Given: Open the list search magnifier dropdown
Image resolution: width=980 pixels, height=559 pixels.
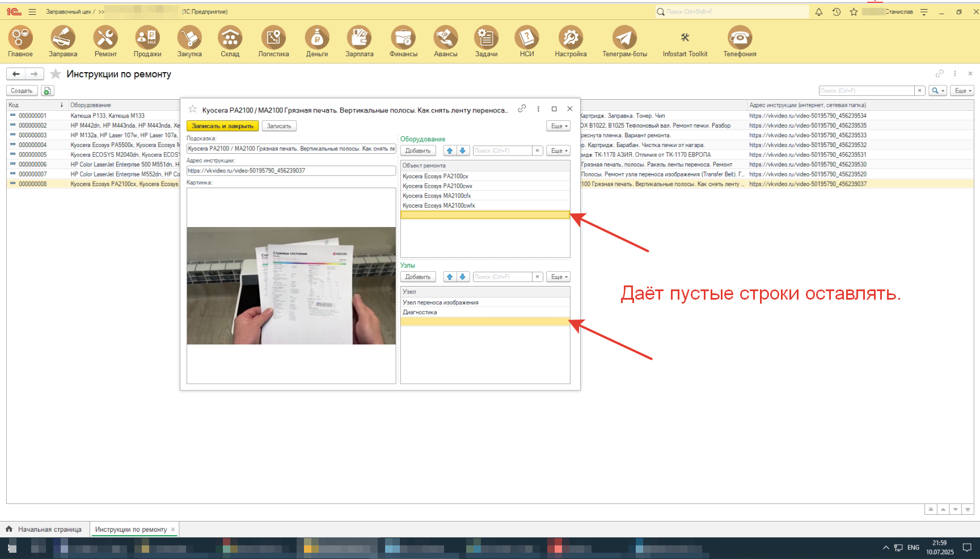Looking at the screenshot, I should pyautogui.click(x=937, y=91).
